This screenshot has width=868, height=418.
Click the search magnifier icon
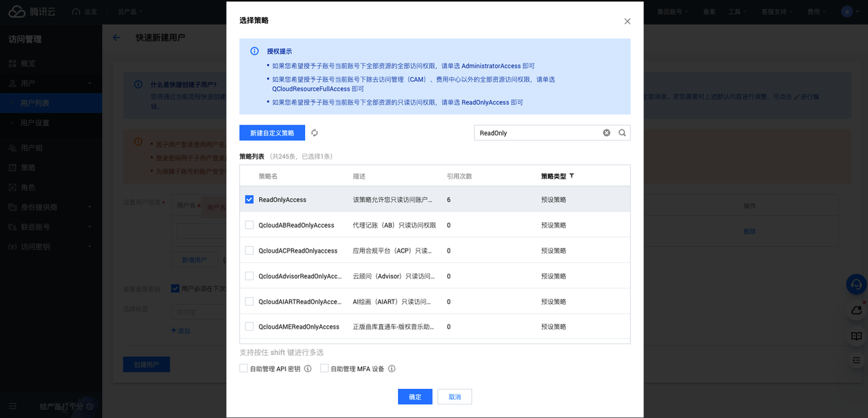623,133
